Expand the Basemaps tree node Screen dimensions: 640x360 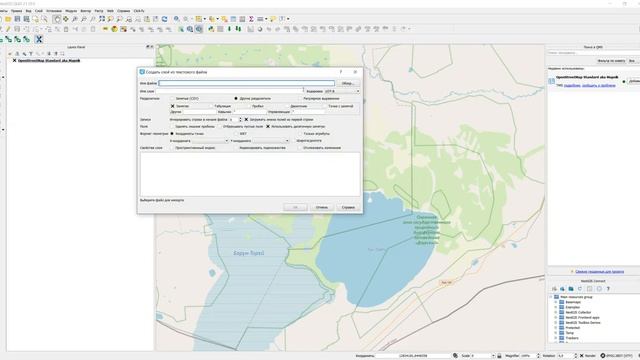pos(556,302)
